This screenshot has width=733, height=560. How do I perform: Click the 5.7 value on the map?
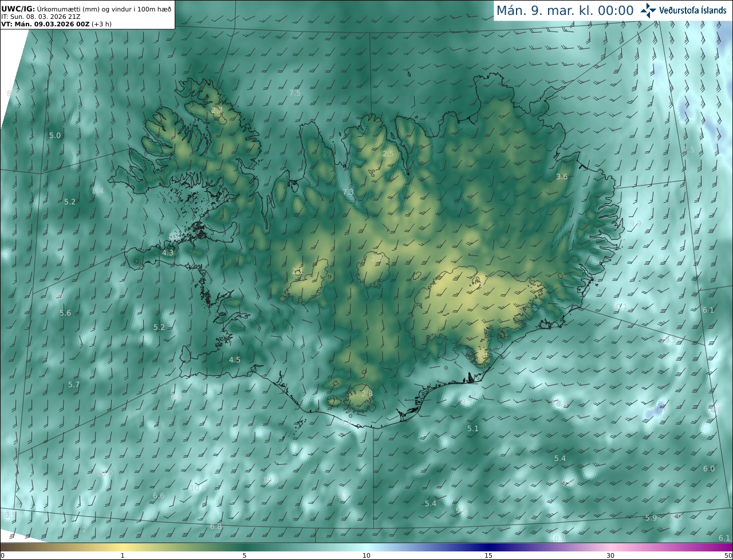74,385
